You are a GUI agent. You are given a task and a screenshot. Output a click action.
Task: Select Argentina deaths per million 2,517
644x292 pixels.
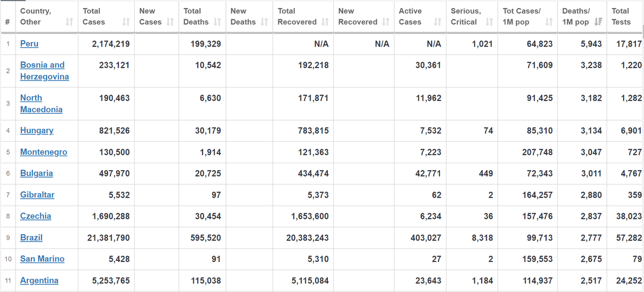click(591, 281)
